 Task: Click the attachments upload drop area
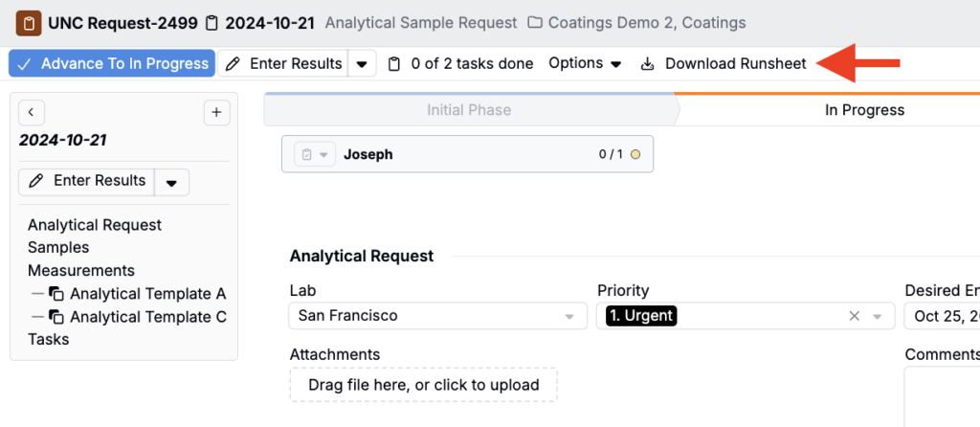[x=423, y=385]
